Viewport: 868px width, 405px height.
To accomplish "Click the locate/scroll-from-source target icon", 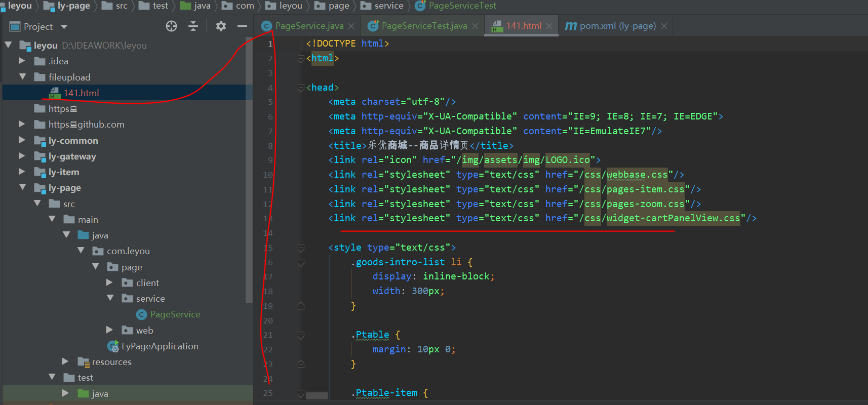I will [x=172, y=26].
